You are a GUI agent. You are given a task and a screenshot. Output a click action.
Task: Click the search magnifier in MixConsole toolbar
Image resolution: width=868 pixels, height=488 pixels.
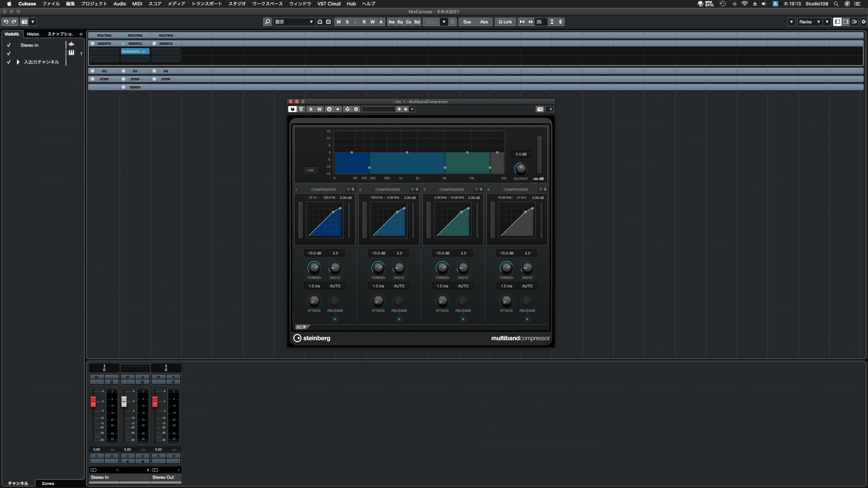coord(267,22)
